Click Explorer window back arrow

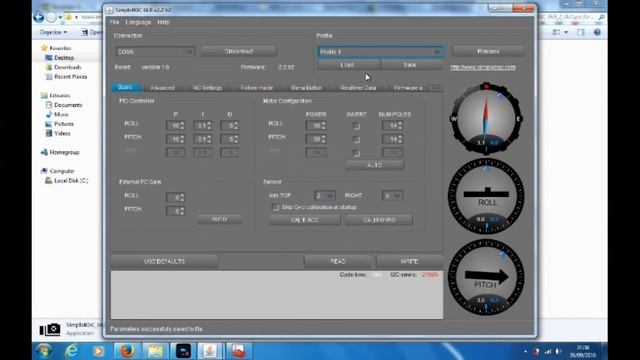tap(39, 17)
